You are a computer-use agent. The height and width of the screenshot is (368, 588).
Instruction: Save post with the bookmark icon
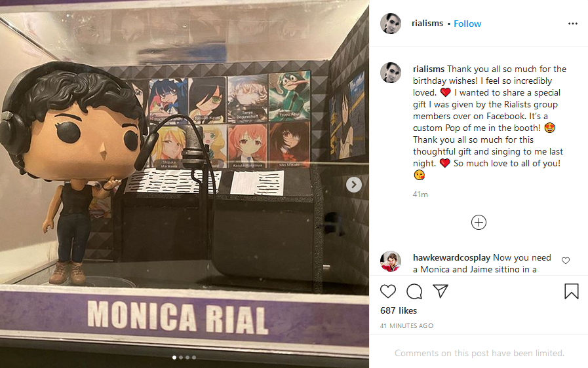click(572, 291)
